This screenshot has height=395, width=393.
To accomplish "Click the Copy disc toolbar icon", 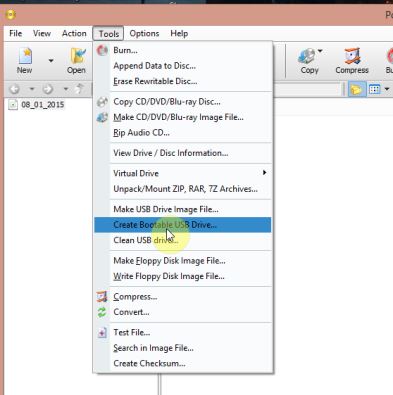I will 307,56.
